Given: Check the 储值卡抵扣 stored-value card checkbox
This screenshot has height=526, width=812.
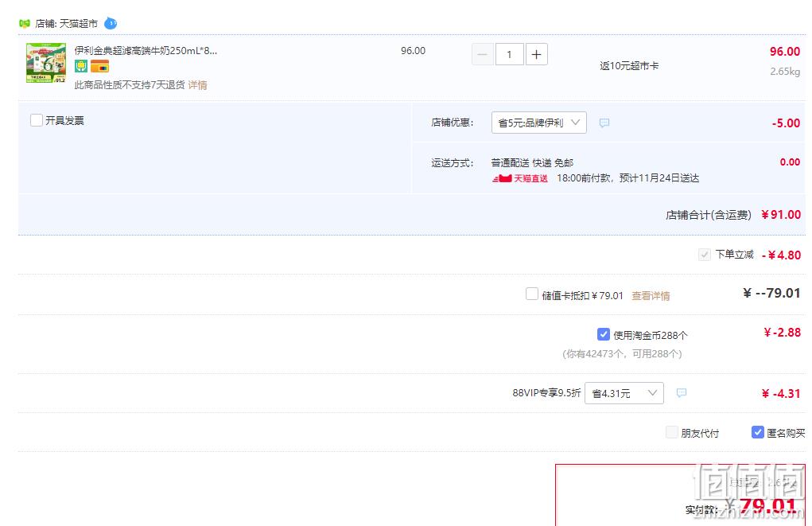Looking at the screenshot, I should point(532,294).
